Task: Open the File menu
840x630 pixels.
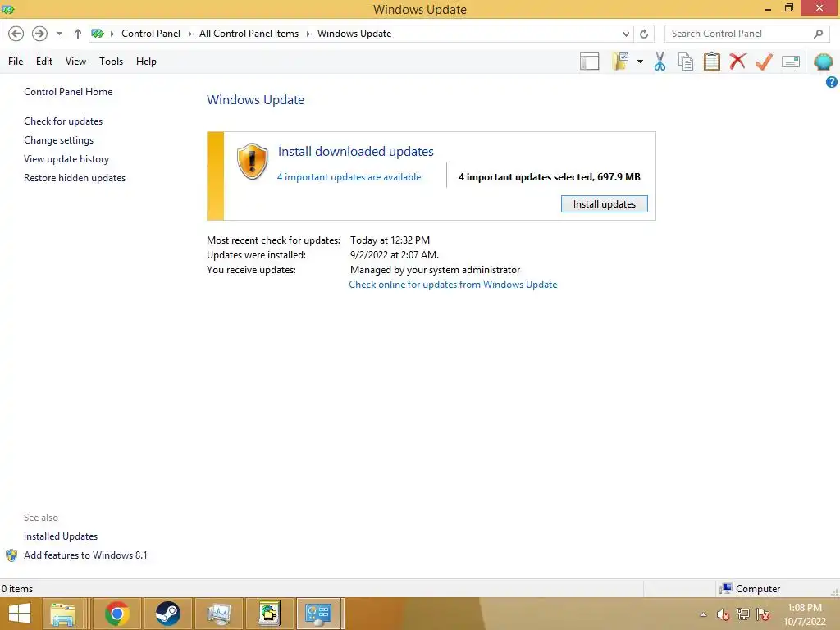Action: (x=16, y=62)
